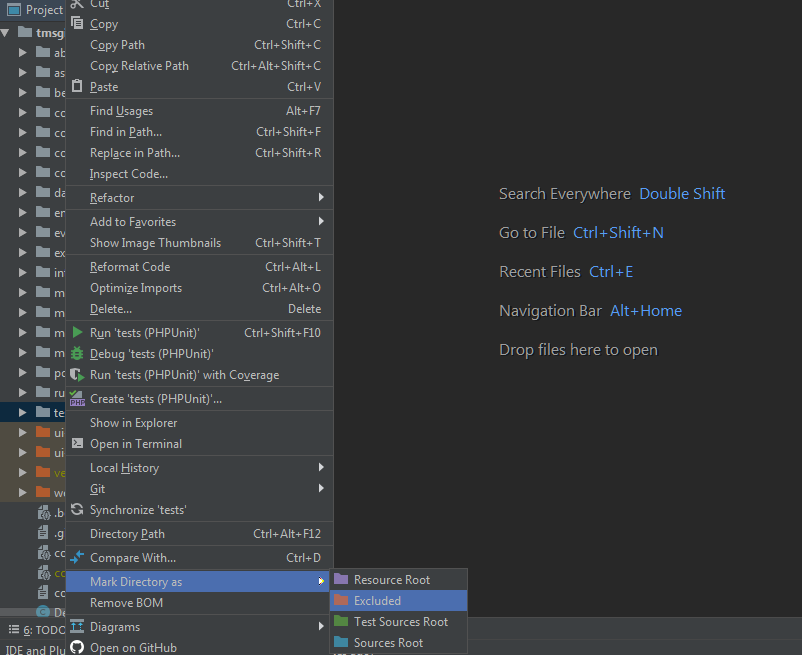
Task: Expand the Git submenu arrow
Action: coord(321,488)
